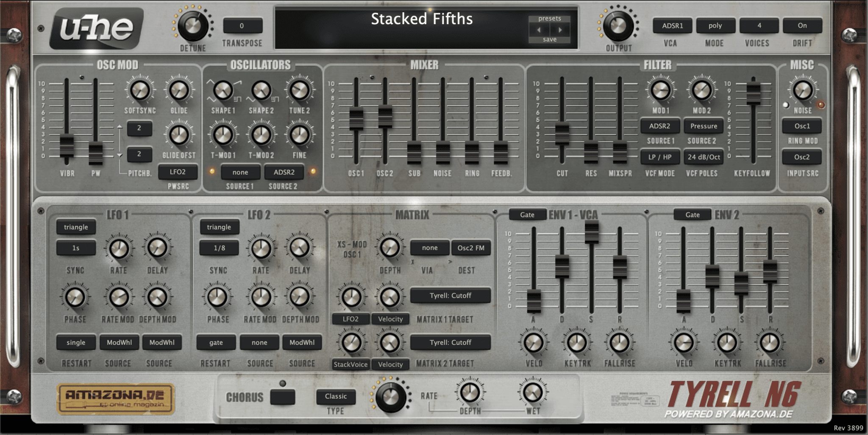Open the INPUT SRC Osc2 menu
868x435 pixels.
801,157
